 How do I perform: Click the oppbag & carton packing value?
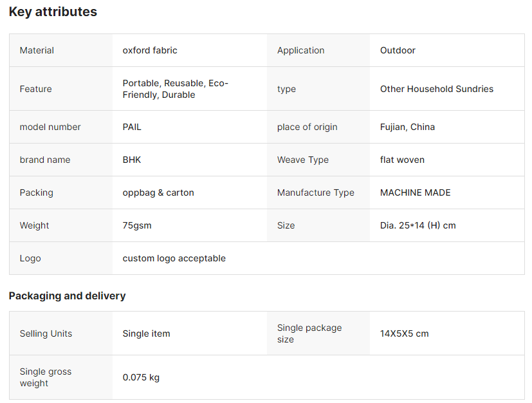pyautogui.click(x=158, y=192)
